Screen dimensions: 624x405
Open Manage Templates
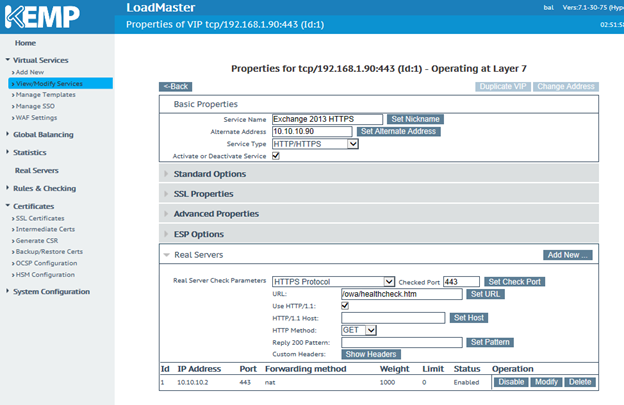45,95
